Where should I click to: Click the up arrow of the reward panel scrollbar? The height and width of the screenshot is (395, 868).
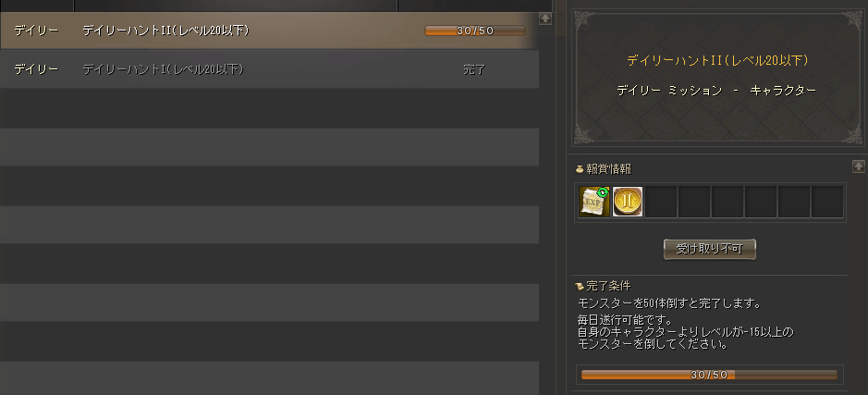coord(858,167)
